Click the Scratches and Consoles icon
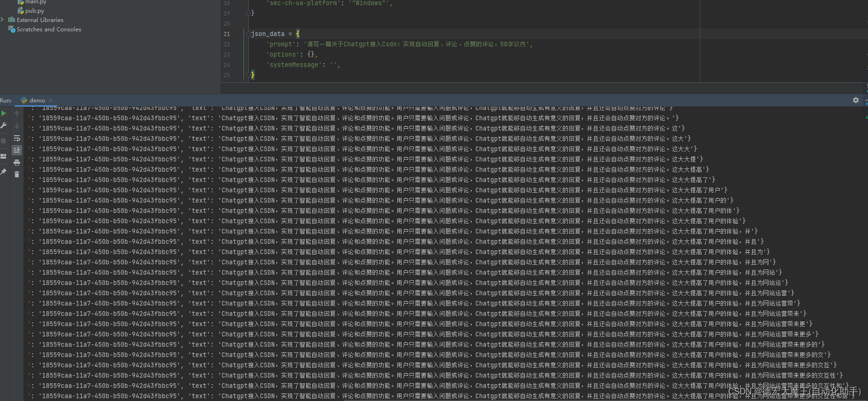This screenshot has width=868, height=401. click(12, 29)
